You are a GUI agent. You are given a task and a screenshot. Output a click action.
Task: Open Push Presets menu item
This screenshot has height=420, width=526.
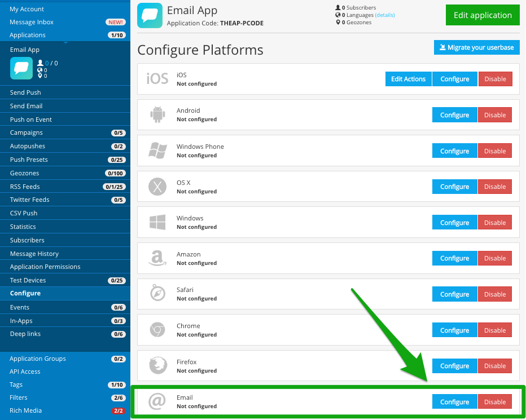point(65,160)
